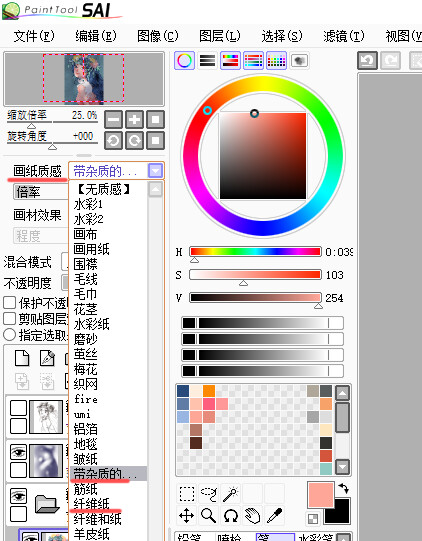
Task: Toggle the transparent color button
Action: coord(313,519)
